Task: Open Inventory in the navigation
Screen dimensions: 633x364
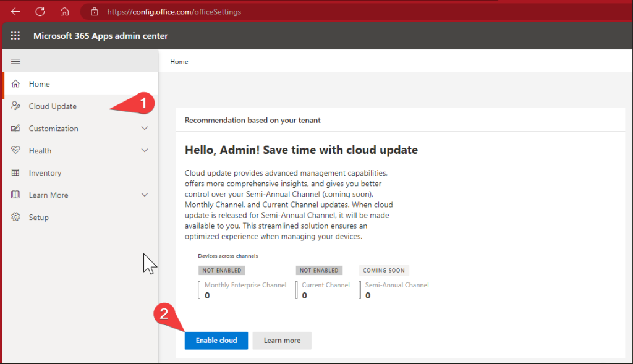Action: coord(80,172)
